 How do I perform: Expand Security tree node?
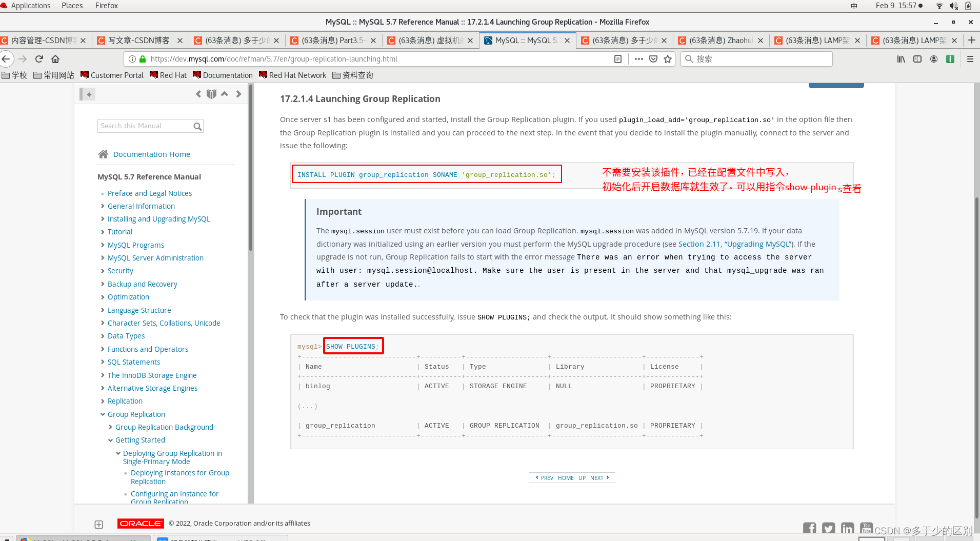(103, 271)
